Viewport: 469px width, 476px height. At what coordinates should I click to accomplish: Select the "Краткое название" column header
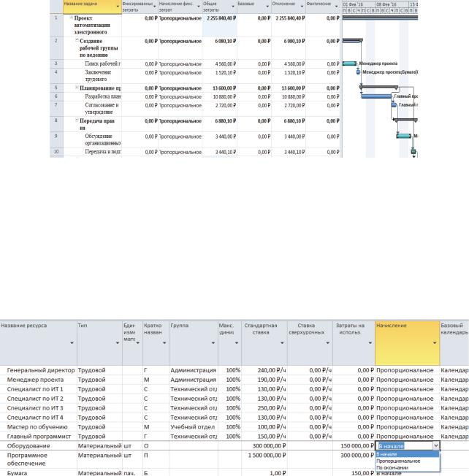click(156, 343)
